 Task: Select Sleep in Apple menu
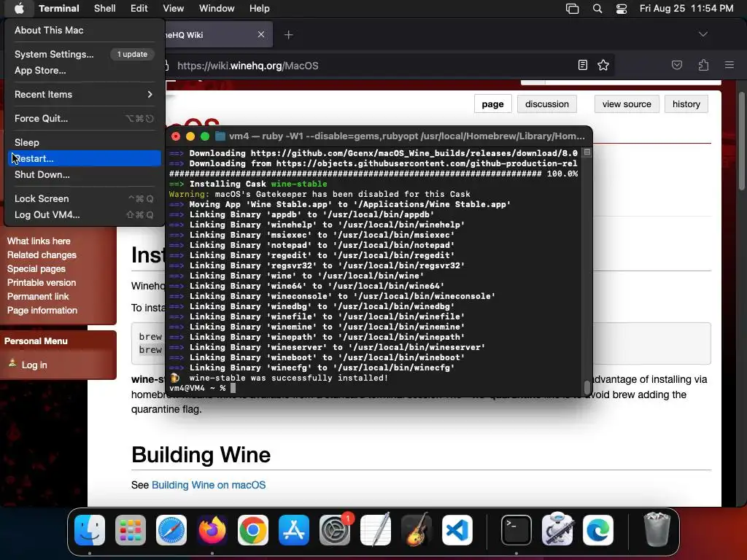[85, 142]
